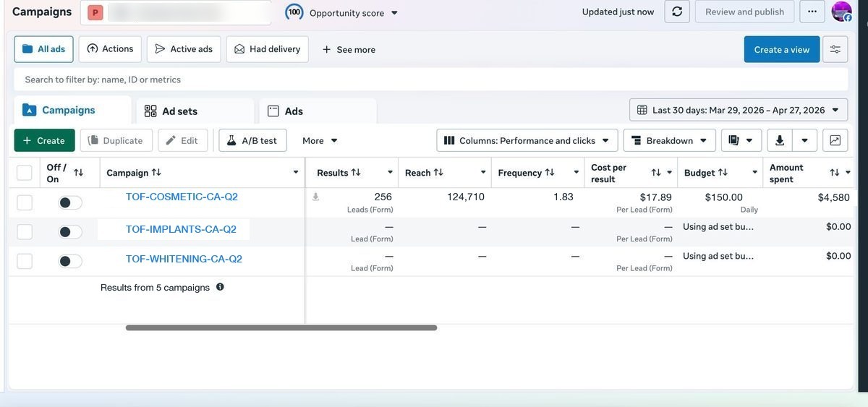Click the Opportunity score 100 circle

pos(294,12)
